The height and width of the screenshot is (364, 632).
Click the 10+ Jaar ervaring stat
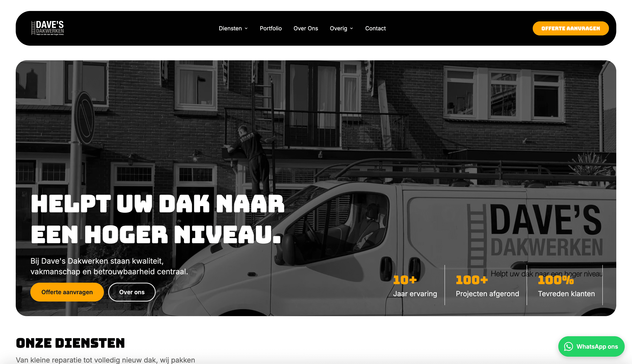[x=415, y=286]
